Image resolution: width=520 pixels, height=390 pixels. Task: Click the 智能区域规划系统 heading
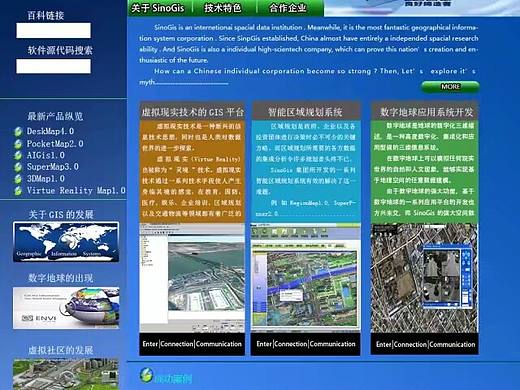click(305, 112)
